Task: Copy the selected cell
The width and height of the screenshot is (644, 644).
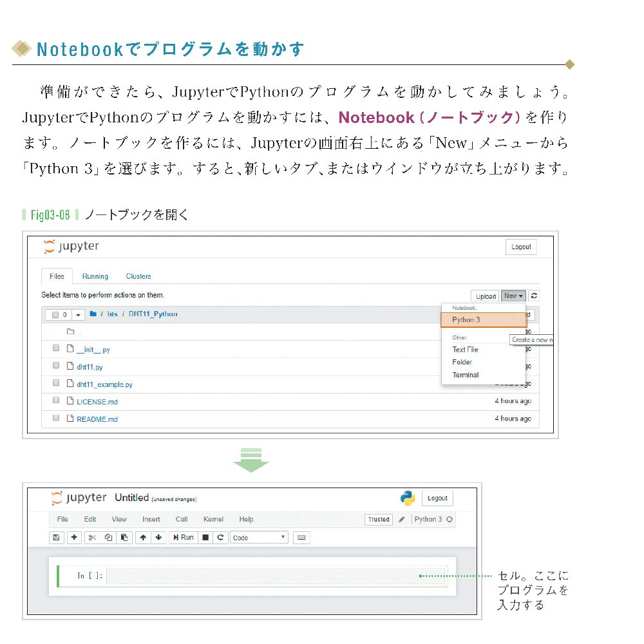Action: [x=108, y=537]
